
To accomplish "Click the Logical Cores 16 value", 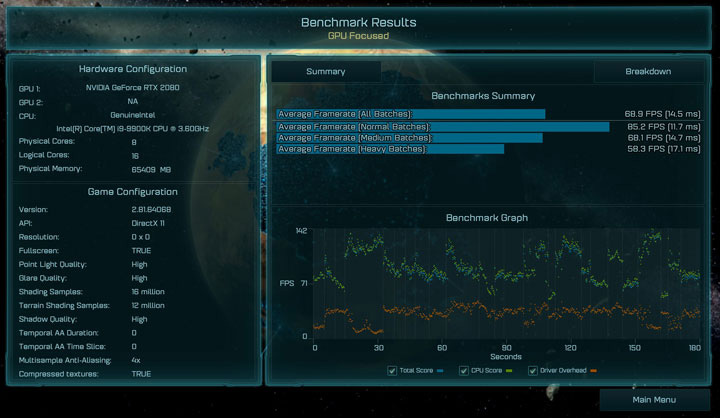I will [x=135, y=156].
